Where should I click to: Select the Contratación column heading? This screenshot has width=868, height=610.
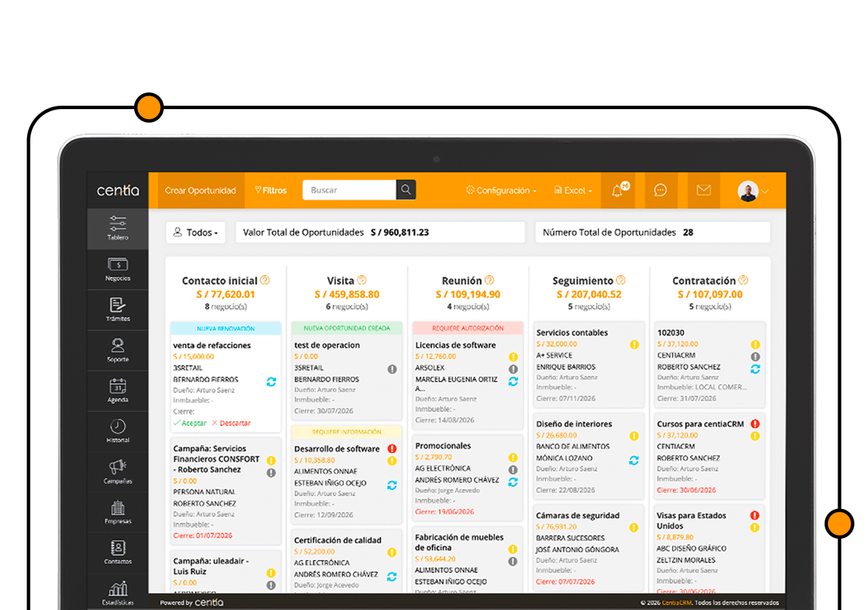click(704, 281)
